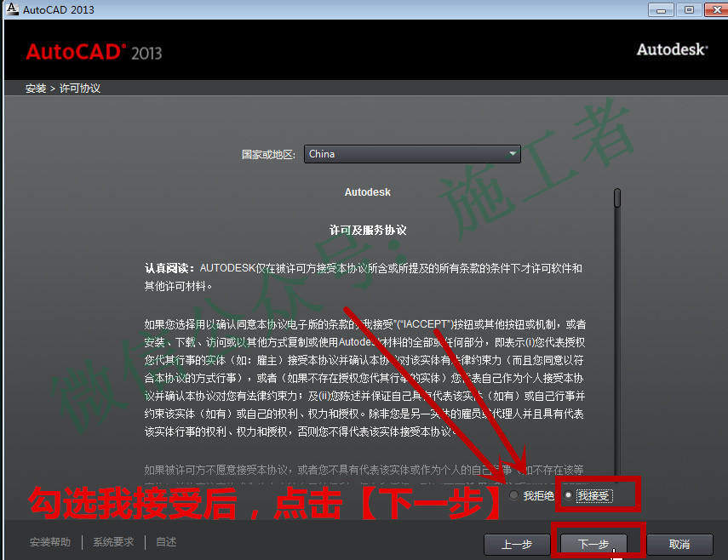
Task: Minimize the AutoCAD 2013 installer window
Action: coord(661,9)
